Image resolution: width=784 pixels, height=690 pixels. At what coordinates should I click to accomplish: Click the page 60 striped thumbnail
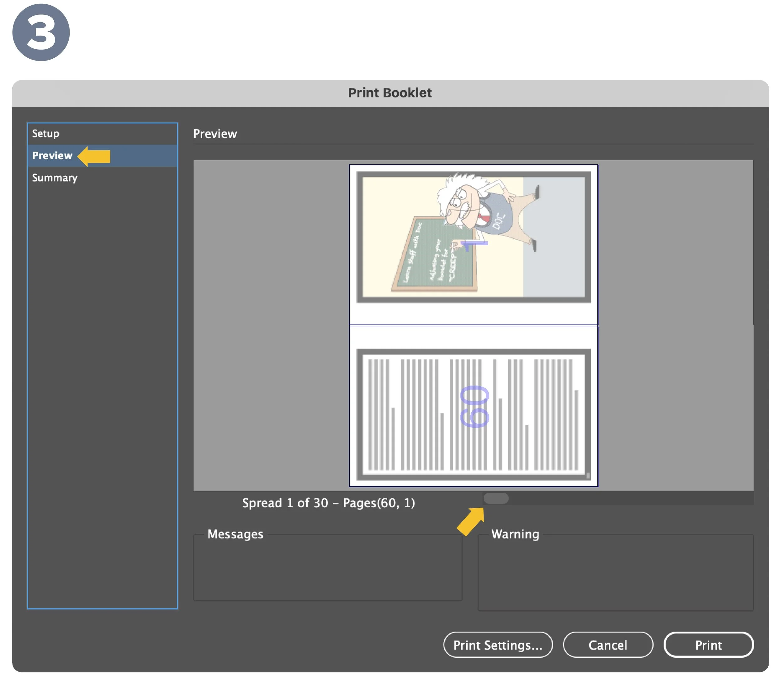(474, 415)
